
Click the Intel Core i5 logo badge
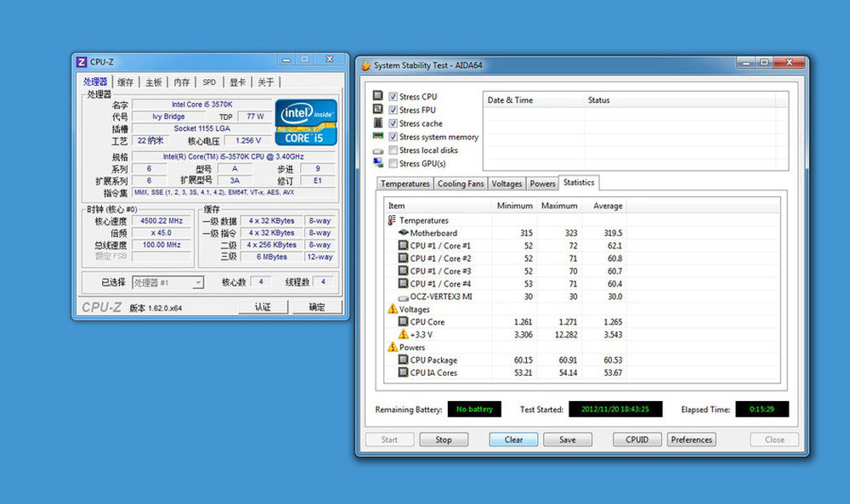tap(306, 122)
